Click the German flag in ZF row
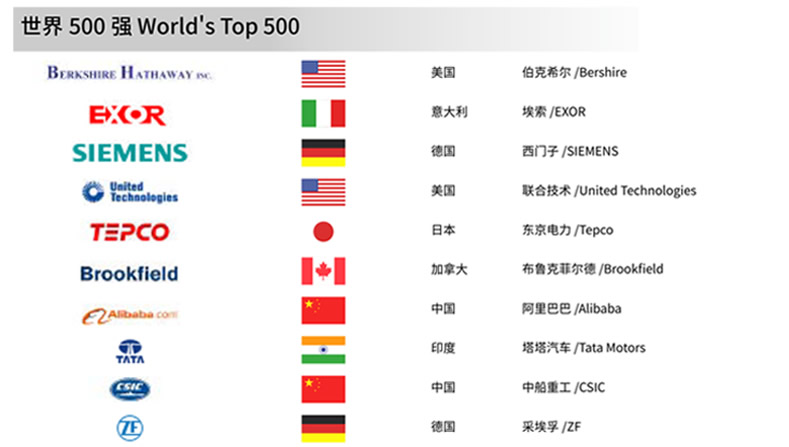 (323, 428)
